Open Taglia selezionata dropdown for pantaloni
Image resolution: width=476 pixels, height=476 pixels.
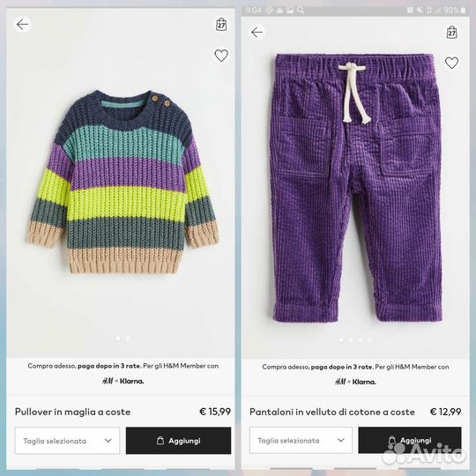point(301,440)
